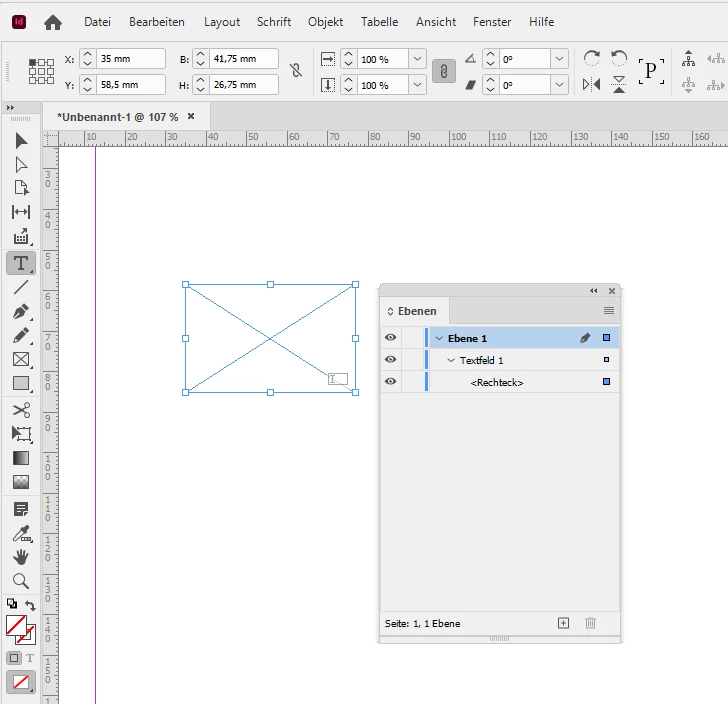This screenshot has height=704, width=728.
Task: Select the Note tool
Action: [21, 509]
